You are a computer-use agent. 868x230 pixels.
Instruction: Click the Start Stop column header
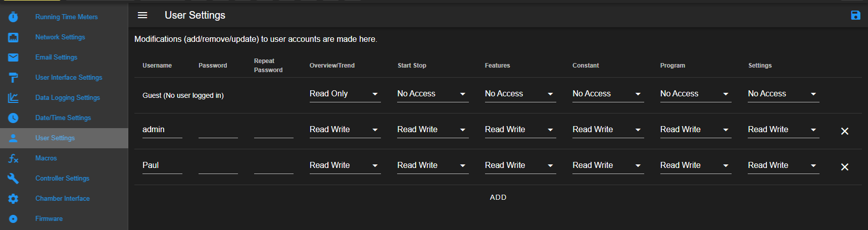[412, 66]
